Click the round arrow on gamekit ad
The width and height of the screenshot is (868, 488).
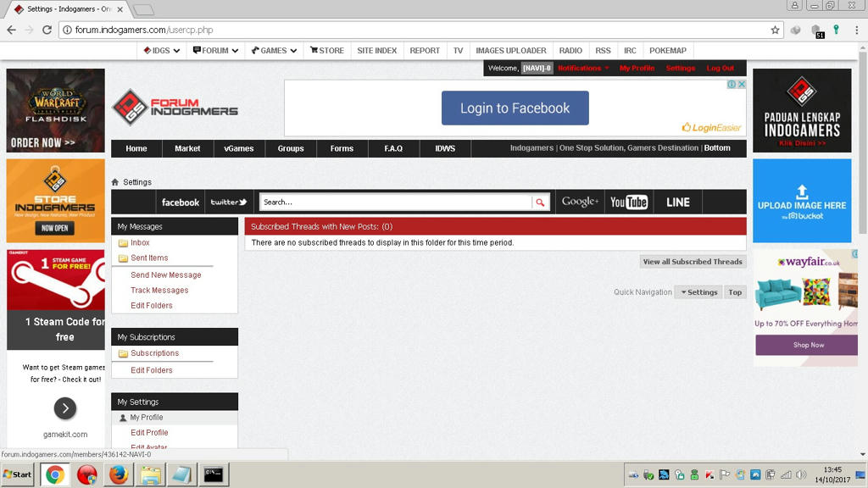pos(65,408)
